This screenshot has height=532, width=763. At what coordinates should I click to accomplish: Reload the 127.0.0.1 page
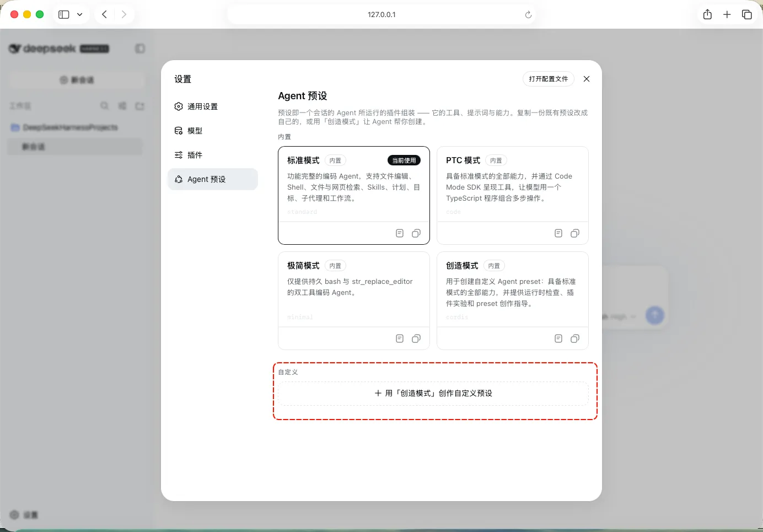528,14
